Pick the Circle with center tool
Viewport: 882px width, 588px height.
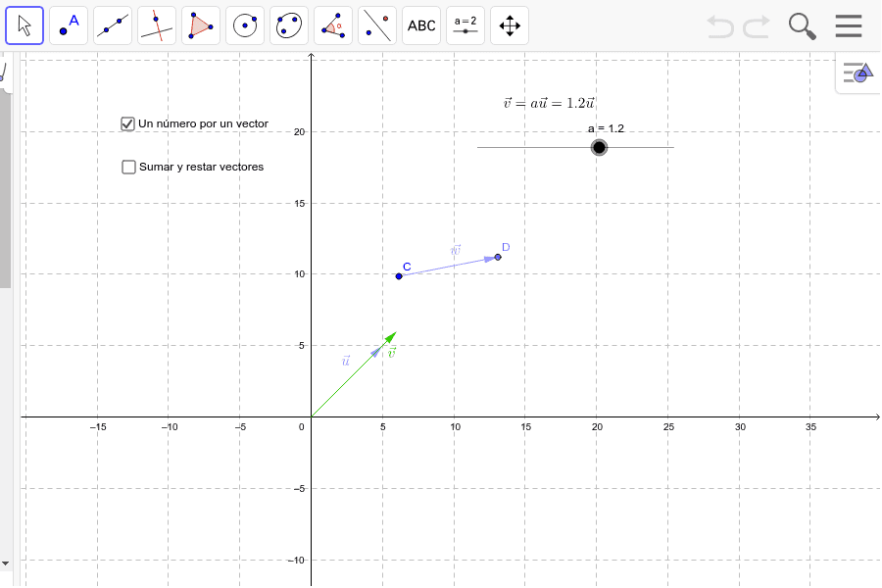tap(245, 25)
